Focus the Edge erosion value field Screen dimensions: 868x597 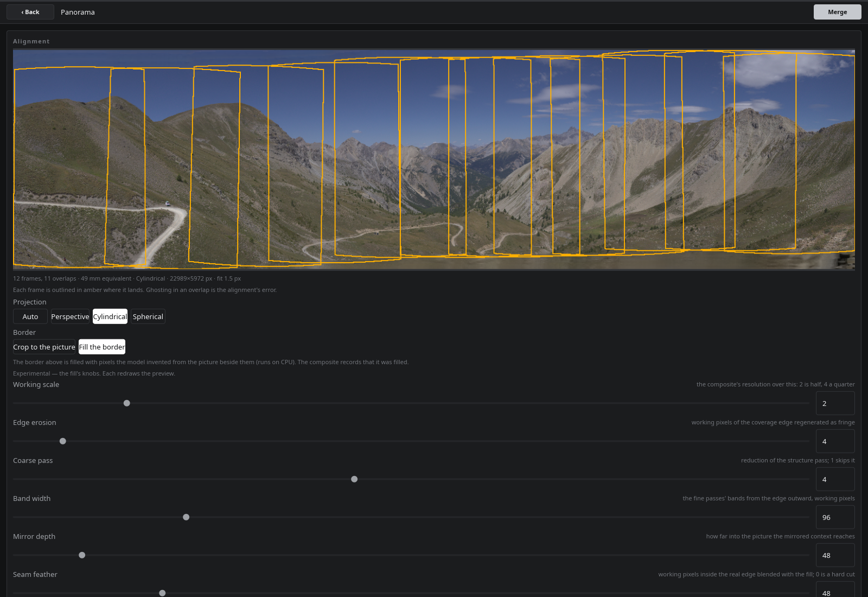click(x=835, y=441)
